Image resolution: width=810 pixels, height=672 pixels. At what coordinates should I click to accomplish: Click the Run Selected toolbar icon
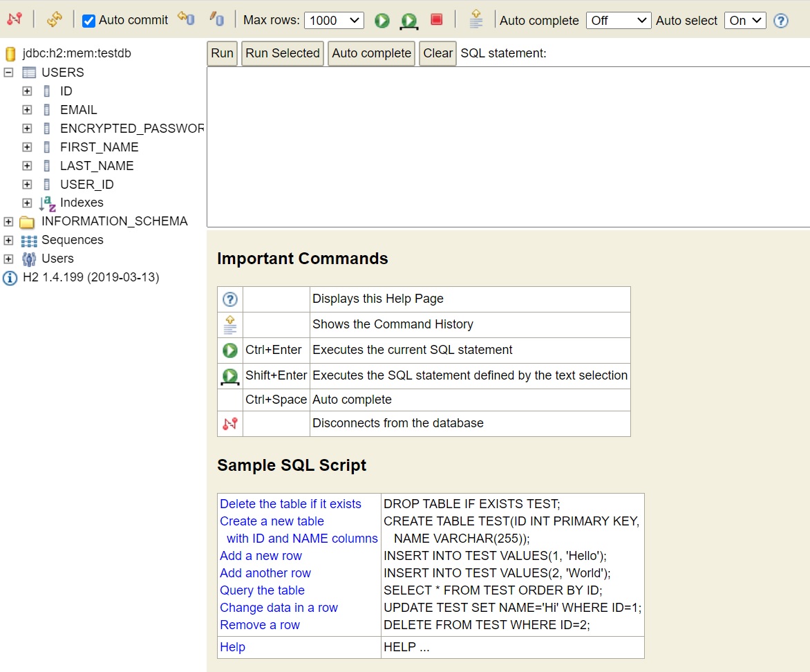pos(409,21)
